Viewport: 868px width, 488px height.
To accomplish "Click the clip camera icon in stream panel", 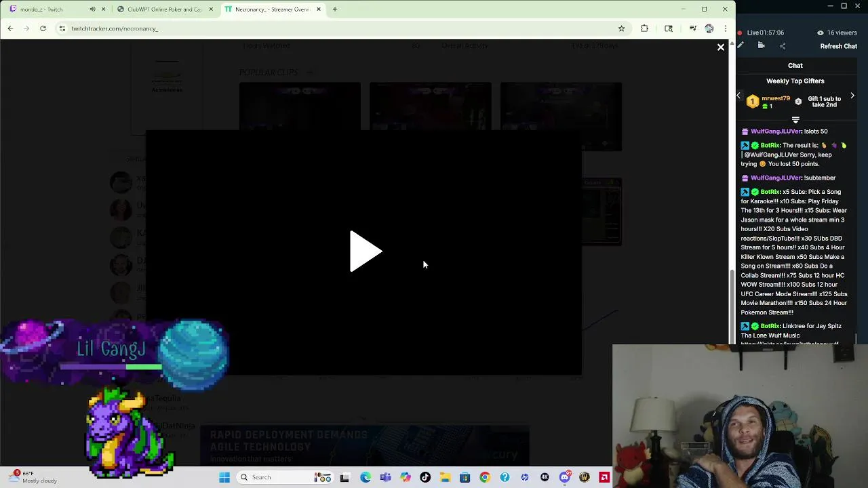I will point(761,46).
